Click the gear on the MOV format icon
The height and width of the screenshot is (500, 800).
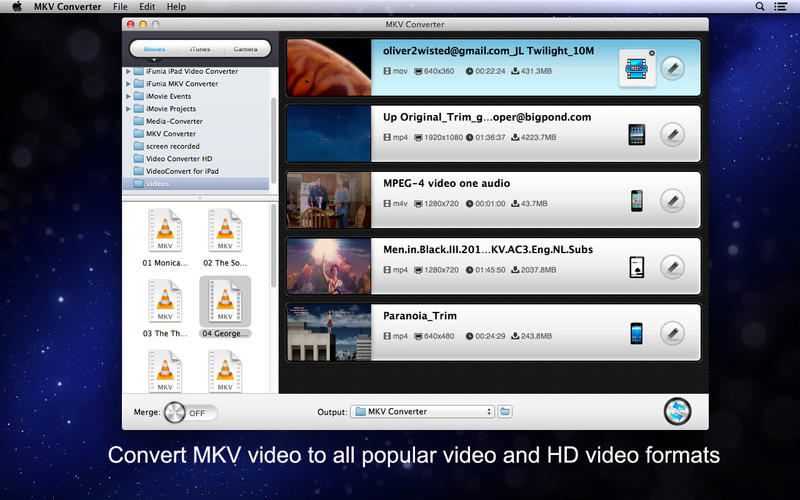coord(652,53)
